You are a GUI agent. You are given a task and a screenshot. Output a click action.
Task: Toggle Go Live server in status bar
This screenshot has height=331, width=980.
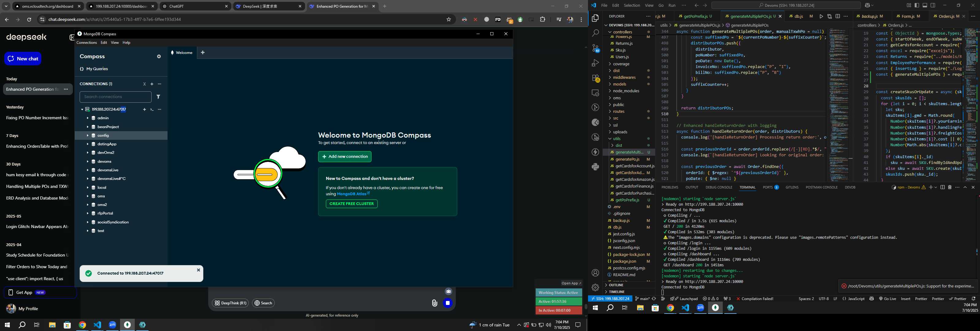(x=888, y=299)
